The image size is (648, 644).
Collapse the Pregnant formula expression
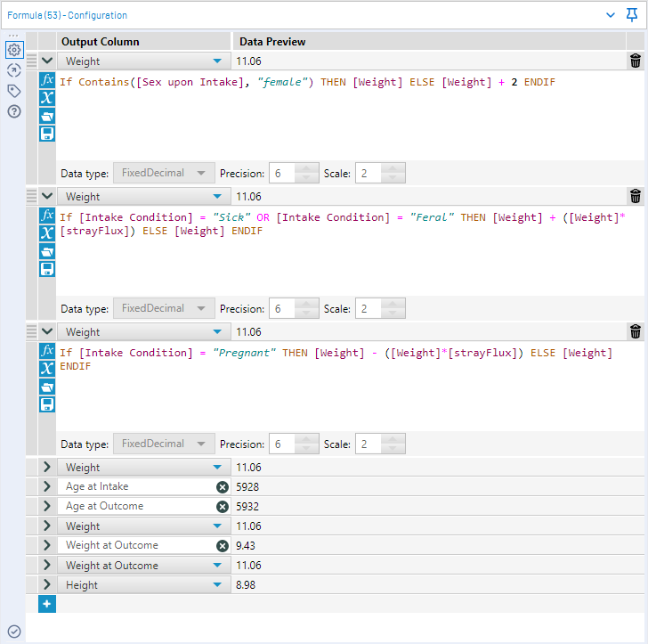pos(47,331)
